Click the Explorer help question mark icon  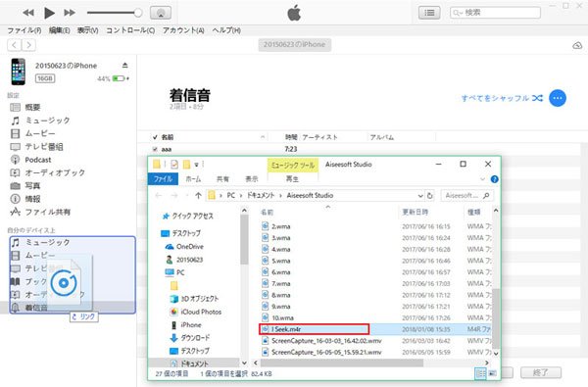click(495, 179)
